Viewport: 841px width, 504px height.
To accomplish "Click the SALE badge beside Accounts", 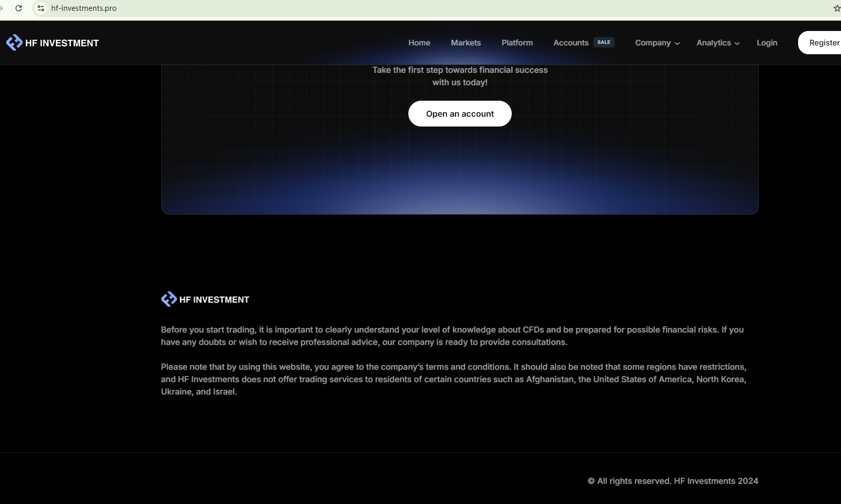I will tap(603, 42).
